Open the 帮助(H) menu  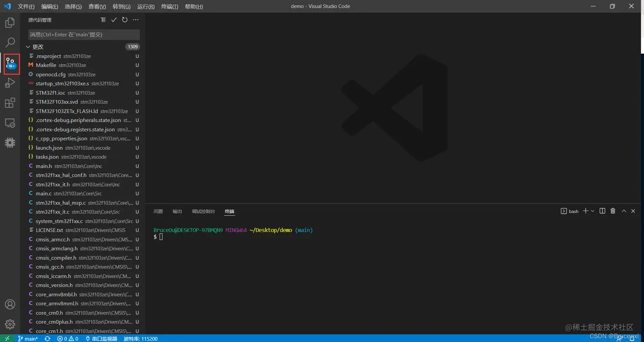point(194,6)
